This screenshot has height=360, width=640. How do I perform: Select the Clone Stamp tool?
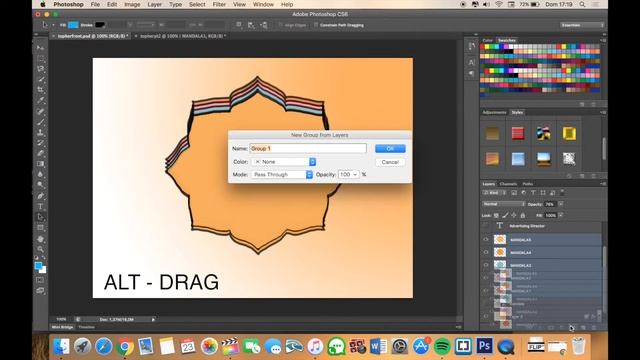click(40, 132)
